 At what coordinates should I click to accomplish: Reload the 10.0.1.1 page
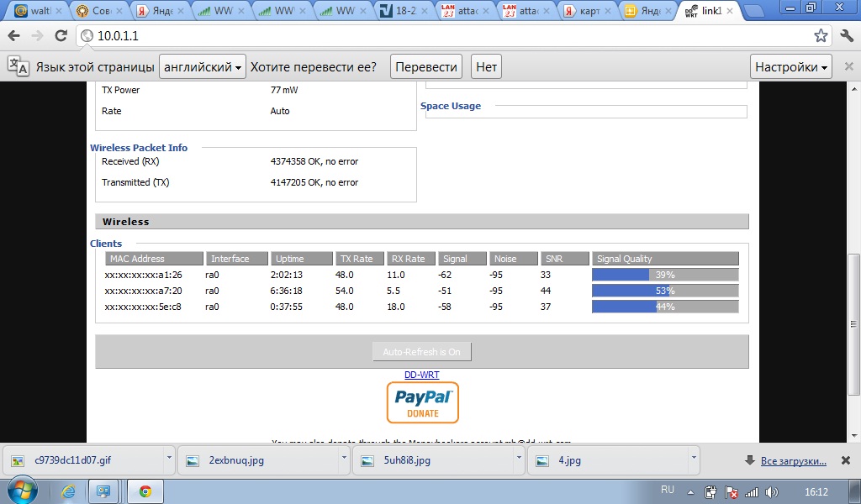click(x=61, y=36)
